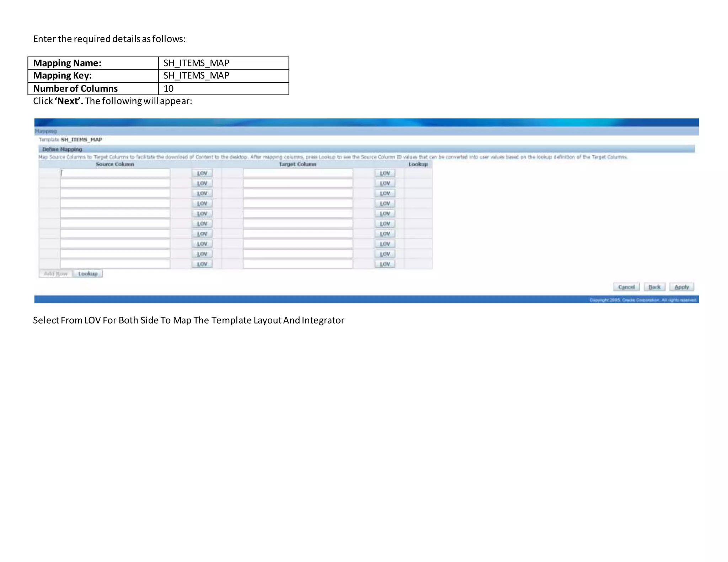Open LOV for tenth Target Column row
Viewport: 728px width, 562px height.
385,264
